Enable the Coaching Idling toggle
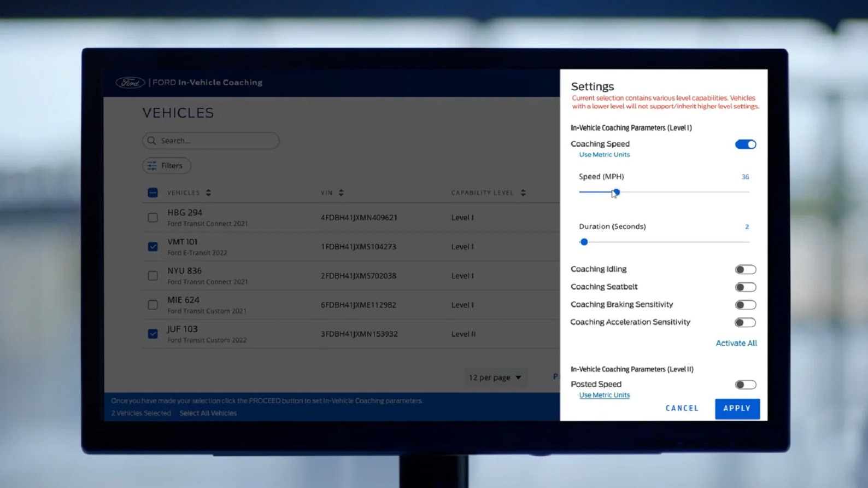 click(x=745, y=270)
